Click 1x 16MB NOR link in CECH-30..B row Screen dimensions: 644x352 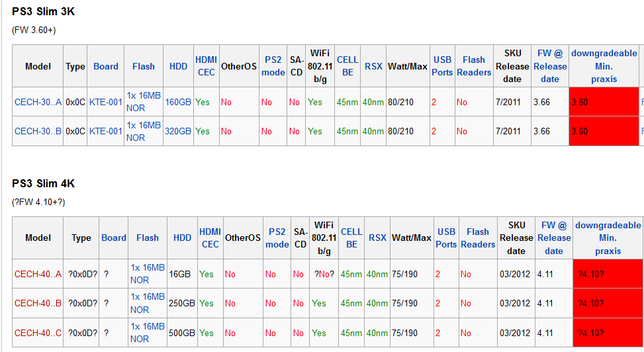[x=144, y=131]
